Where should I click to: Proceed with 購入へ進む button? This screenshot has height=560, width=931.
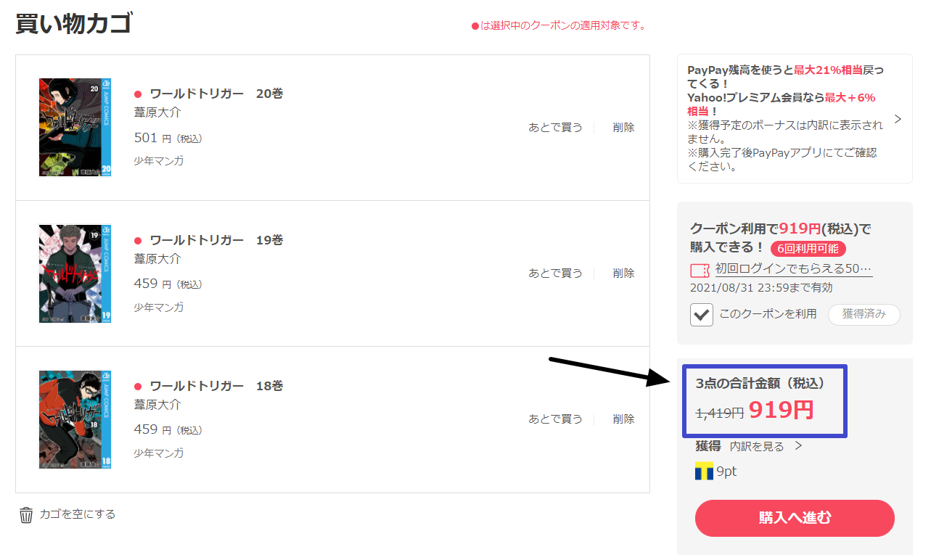click(795, 518)
